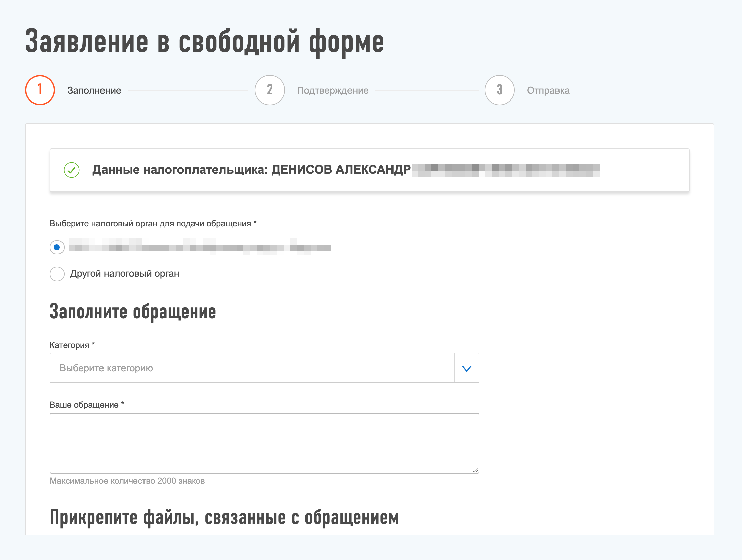
Task: Click the 'Ваше обращение *' field label
Action: (x=87, y=405)
